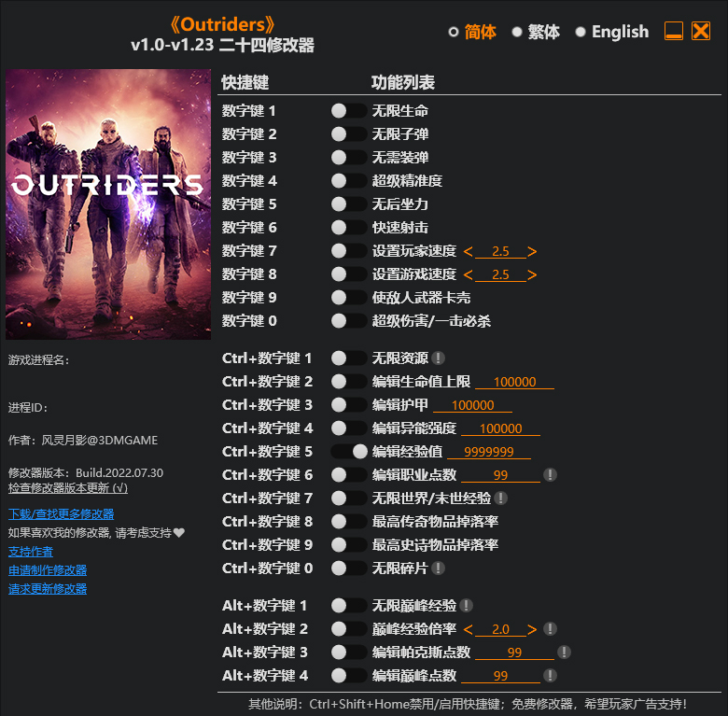Disable the 编辑经验值 toggle

point(349,451)
